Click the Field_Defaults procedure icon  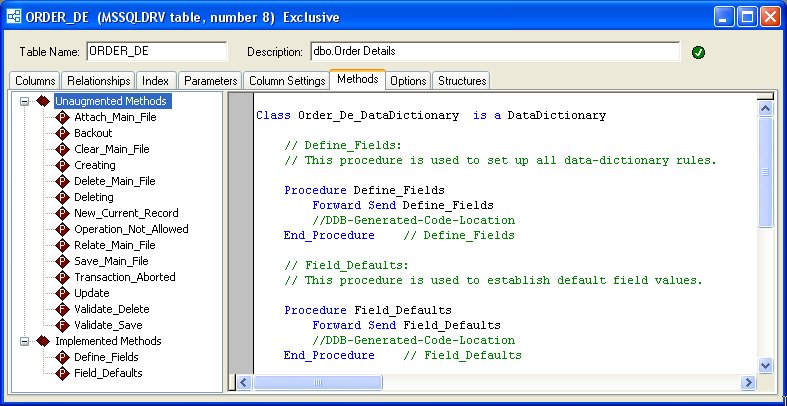click(62, 373)
